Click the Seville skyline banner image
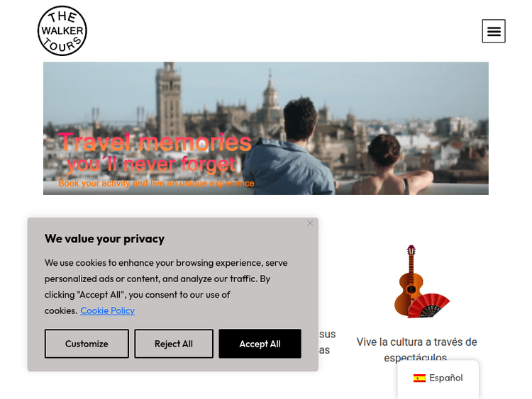532x399 pixels. click(x=266, y=128)
